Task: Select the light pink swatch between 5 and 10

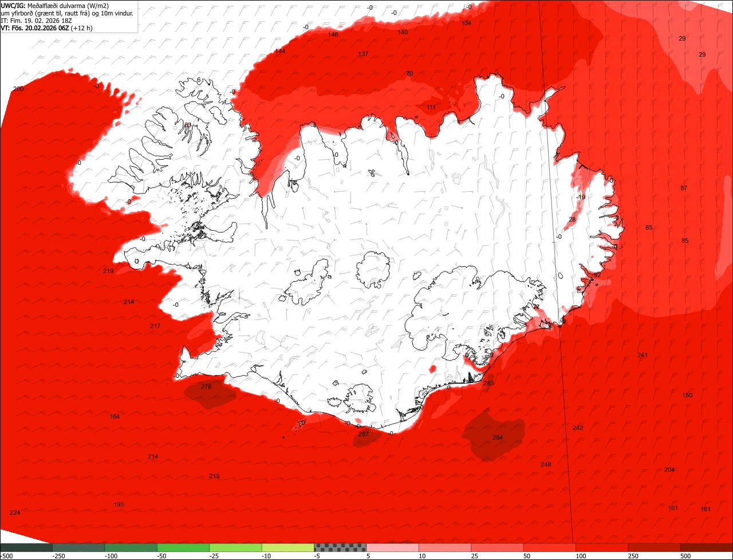Action: click(x=393, y=547)
